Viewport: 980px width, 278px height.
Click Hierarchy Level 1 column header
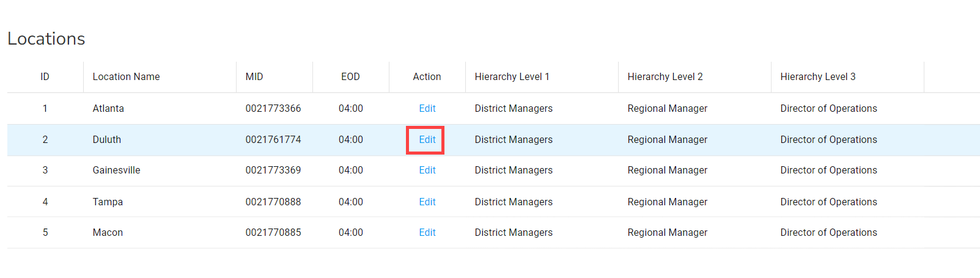(x=512, y=77)
